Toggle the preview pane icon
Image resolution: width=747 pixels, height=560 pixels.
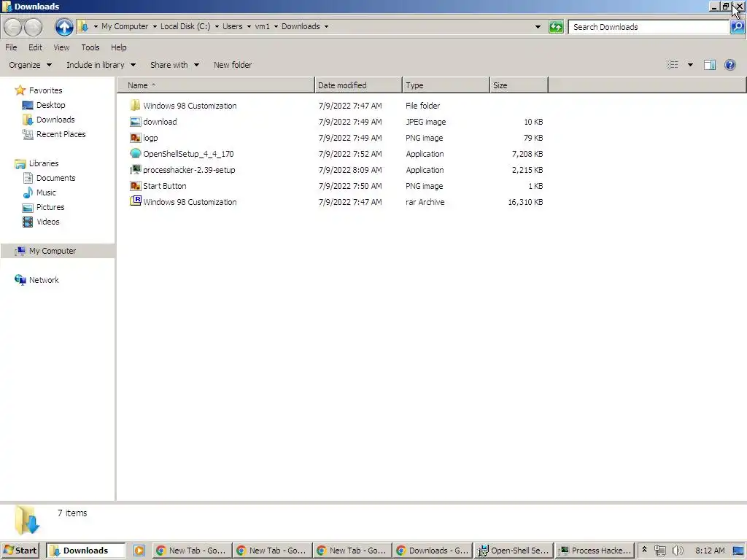[709, 65]
